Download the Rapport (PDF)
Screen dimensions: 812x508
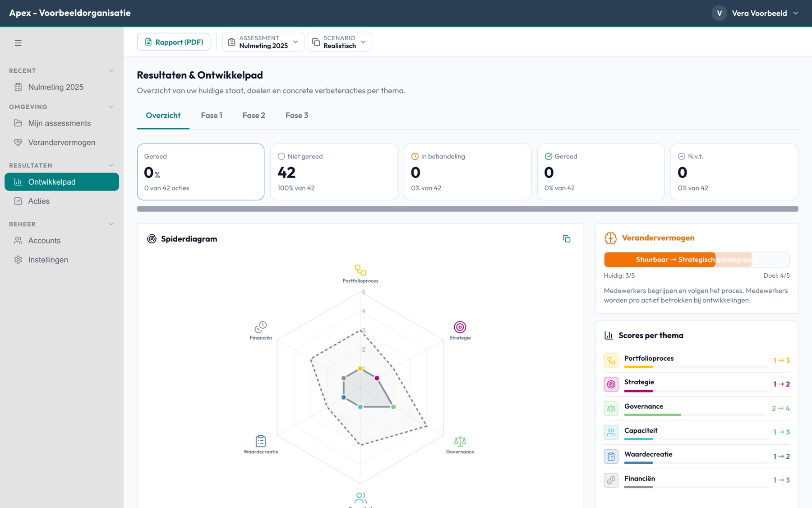click(174, 42)
